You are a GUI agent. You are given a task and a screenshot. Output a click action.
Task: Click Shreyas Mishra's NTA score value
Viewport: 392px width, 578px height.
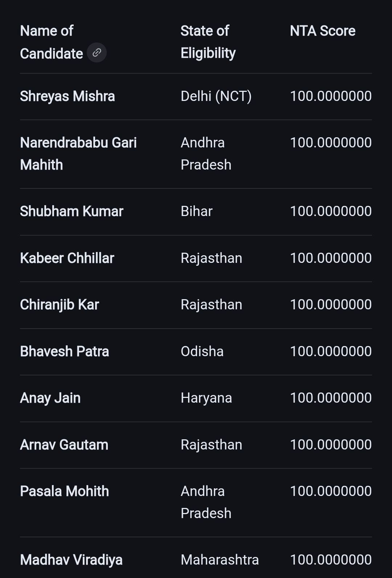click(331, 96)
